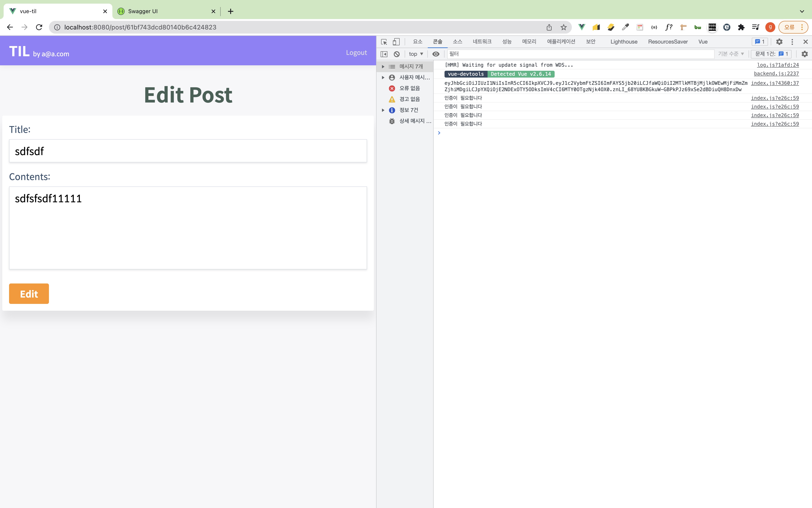Clear the console with the ban icon
812x508 pixels.
(x=397, y=54)
